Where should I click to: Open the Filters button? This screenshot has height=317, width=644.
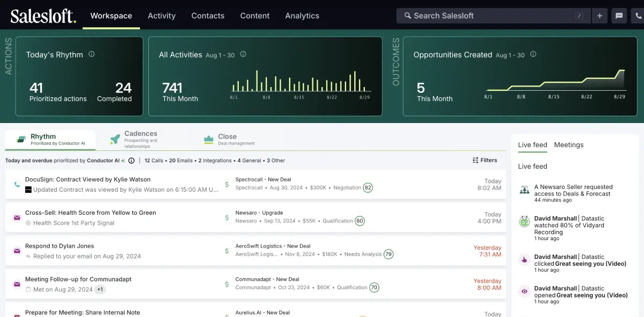click(485, 160)
